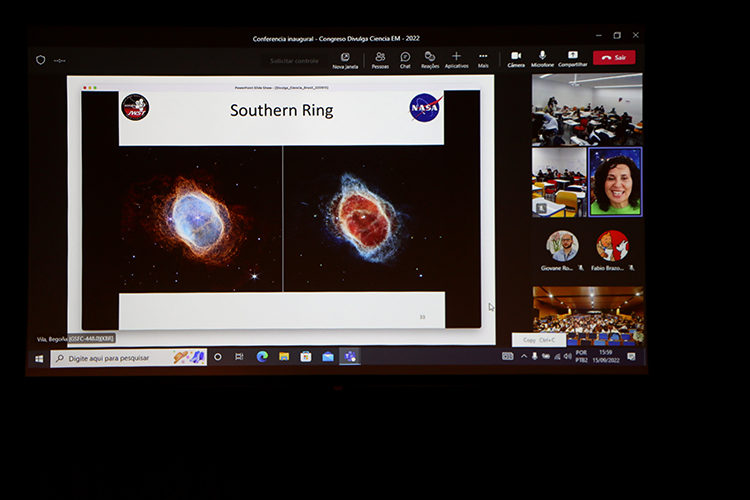Viewport: 750px width, 500px height.
Task: Click the Digite aqui para pesquisar box
Action: point(129,358)
